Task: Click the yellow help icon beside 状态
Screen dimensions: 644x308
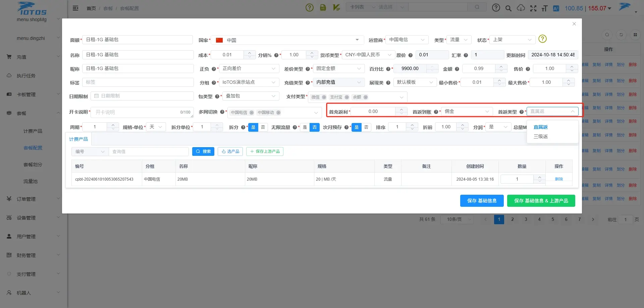Action: pos(542,39)
